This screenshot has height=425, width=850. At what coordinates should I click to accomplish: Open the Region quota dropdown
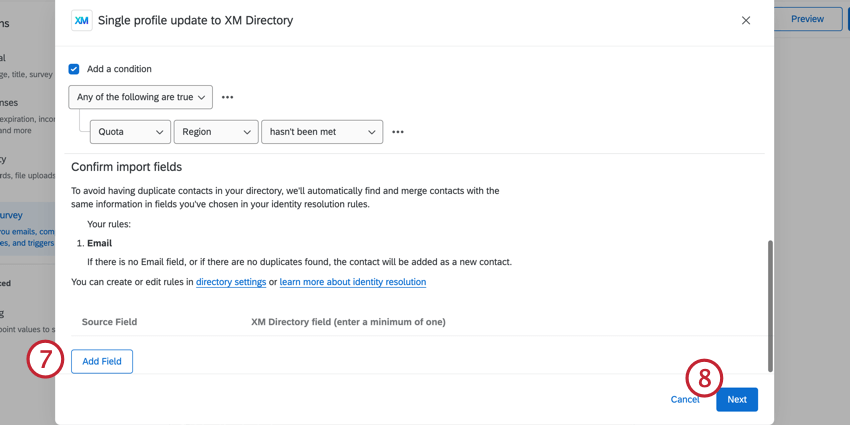pos(216,132)
